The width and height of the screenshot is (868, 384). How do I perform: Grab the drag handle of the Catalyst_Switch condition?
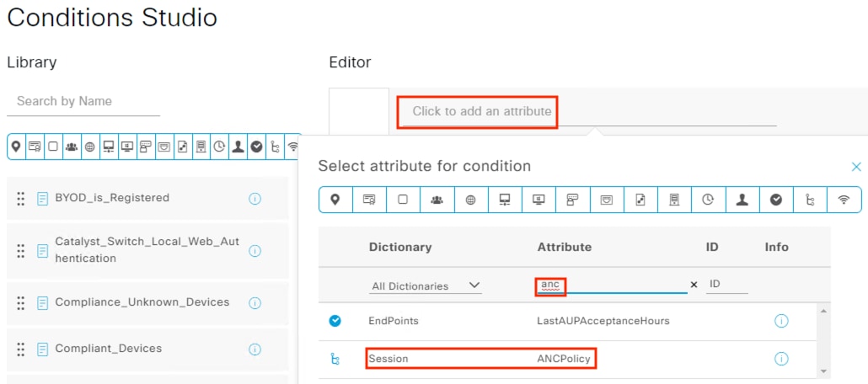click(20, 251)
